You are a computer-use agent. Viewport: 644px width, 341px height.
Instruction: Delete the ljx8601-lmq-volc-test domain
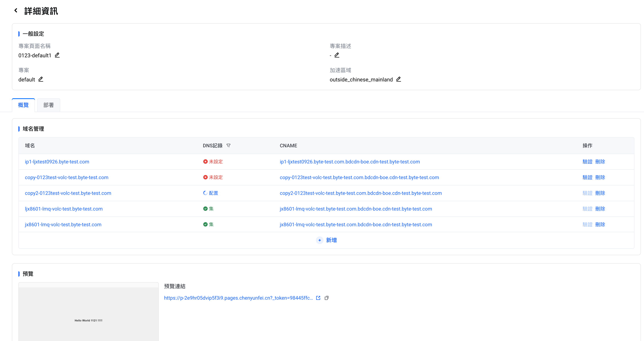(600, 209)
